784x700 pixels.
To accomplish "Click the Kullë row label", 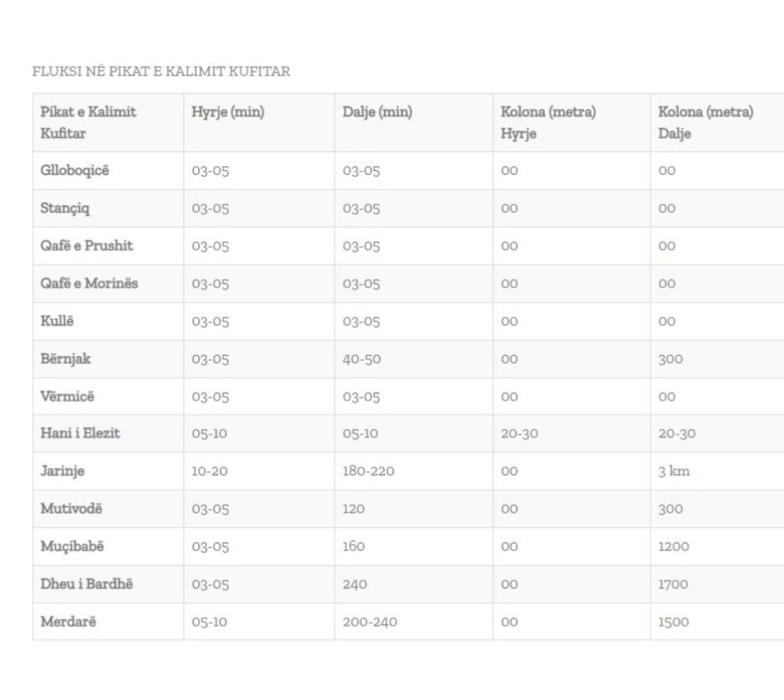I will click(x=57, y=321).
